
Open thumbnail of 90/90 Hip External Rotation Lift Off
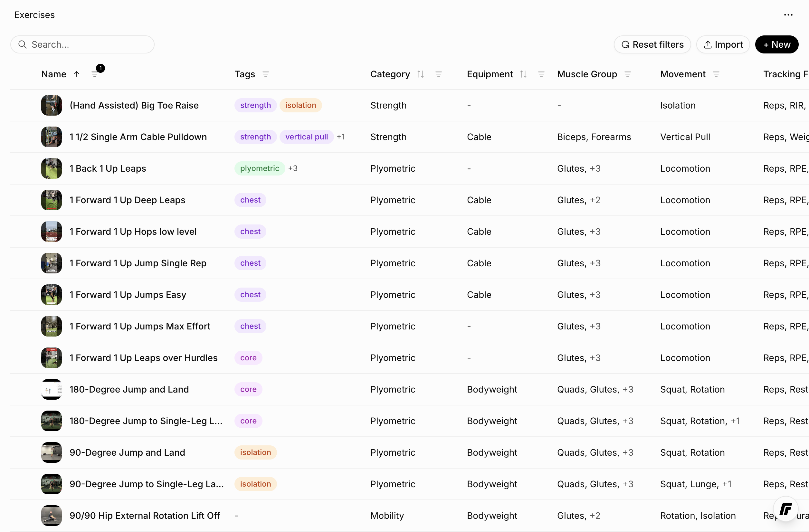(x=51, y=516)
